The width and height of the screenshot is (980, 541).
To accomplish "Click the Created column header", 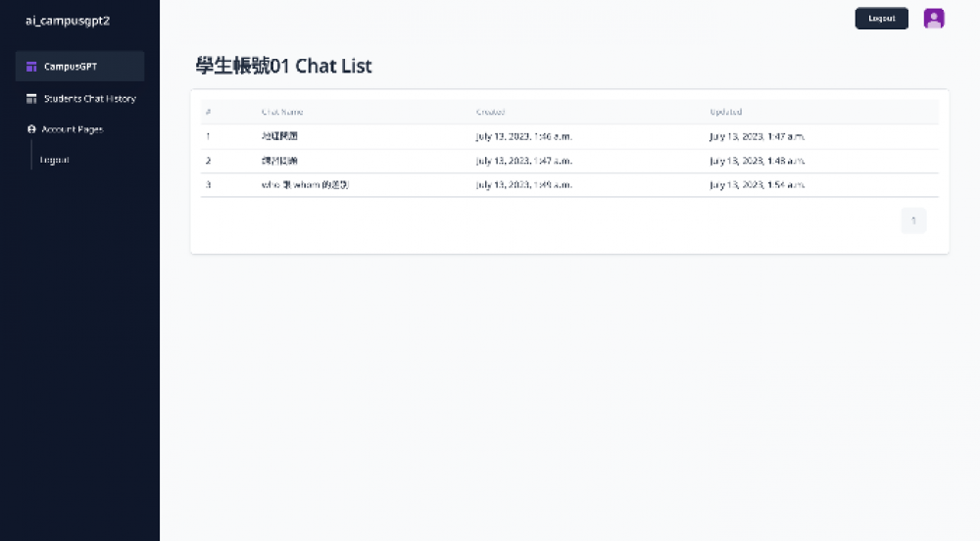I will point(490,112).
